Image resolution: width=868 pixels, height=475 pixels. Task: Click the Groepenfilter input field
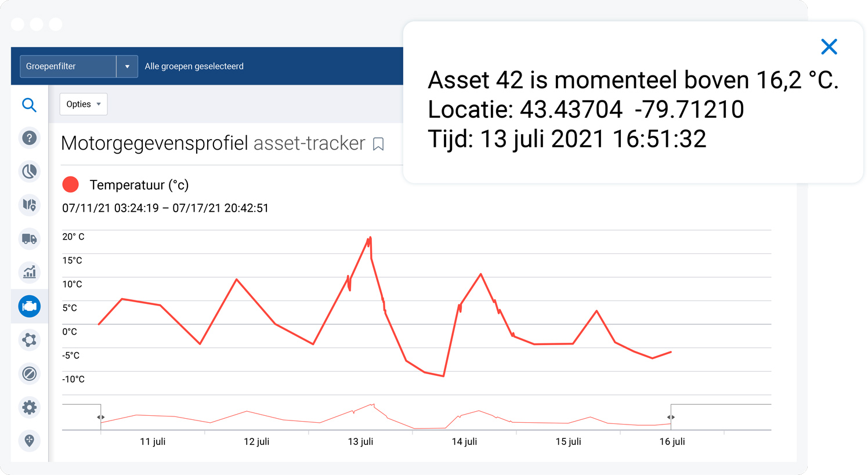pyautogui.click(x=68, y=67)
